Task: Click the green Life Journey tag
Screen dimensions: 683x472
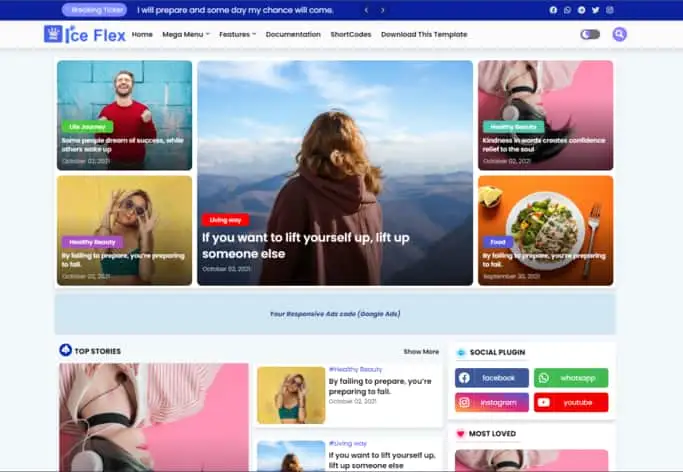Action: click(x=88, y=127)
